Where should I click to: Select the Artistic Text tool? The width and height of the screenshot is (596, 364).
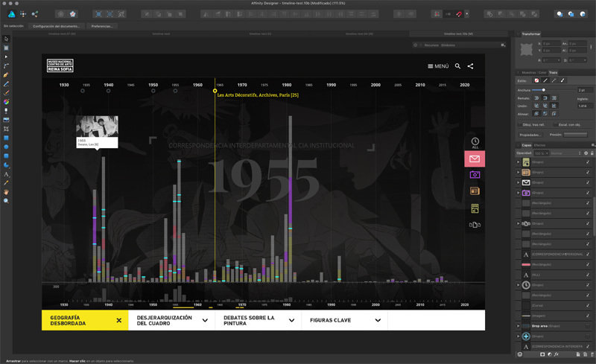pos(6,174)
